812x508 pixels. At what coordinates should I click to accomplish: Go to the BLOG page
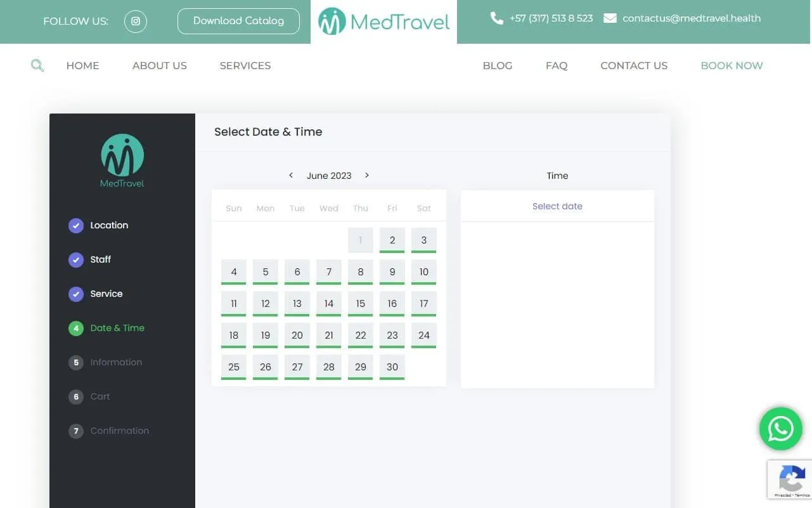(x=498, y=65)
